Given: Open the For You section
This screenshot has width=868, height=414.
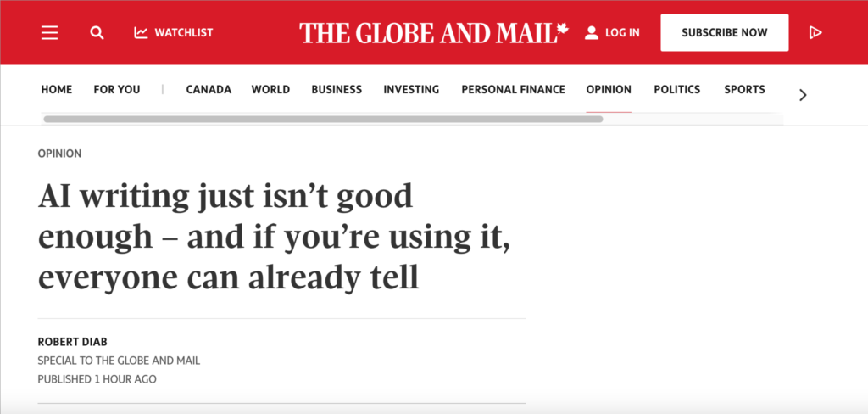Looking at the screenshot, I should pos(117,89).
